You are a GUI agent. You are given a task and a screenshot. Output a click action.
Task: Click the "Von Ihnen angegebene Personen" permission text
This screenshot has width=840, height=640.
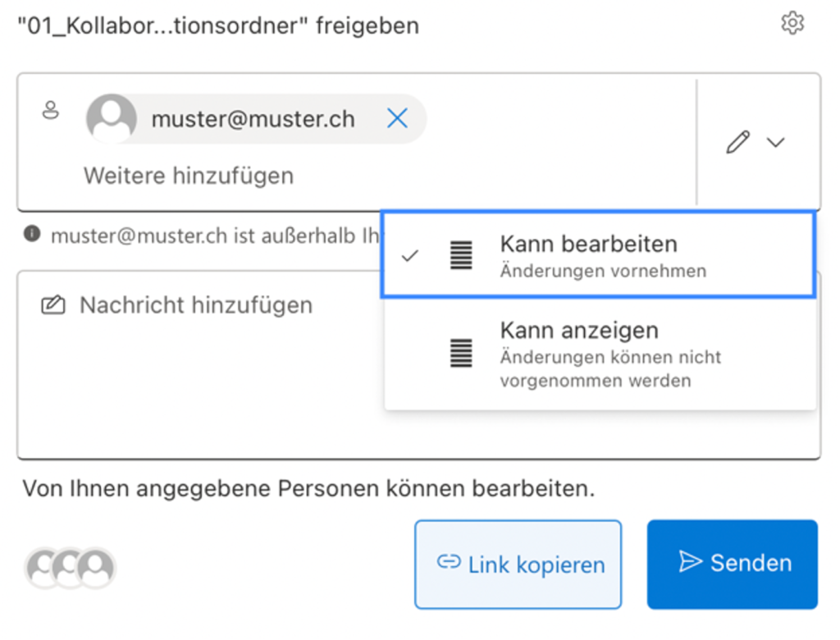(308, 489)
